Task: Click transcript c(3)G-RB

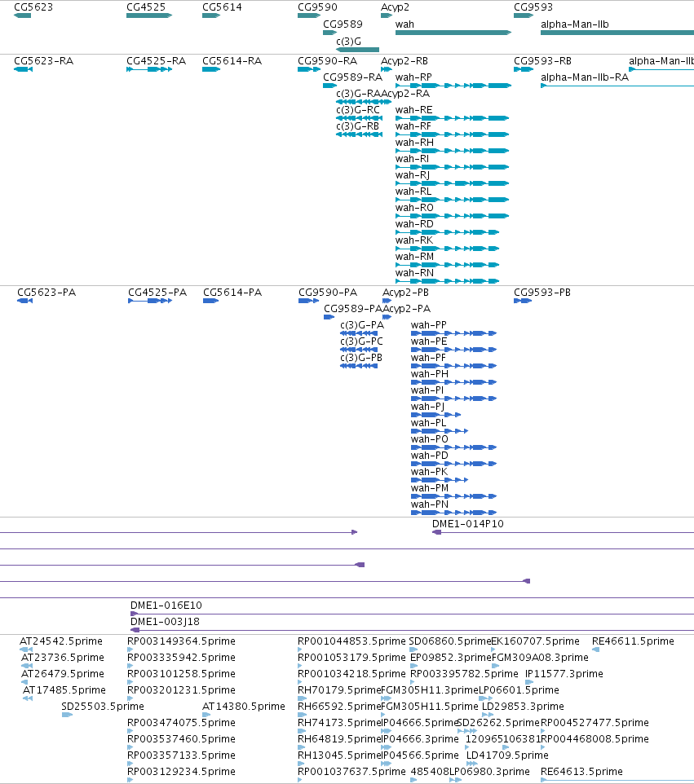Action: coord(358,126)
